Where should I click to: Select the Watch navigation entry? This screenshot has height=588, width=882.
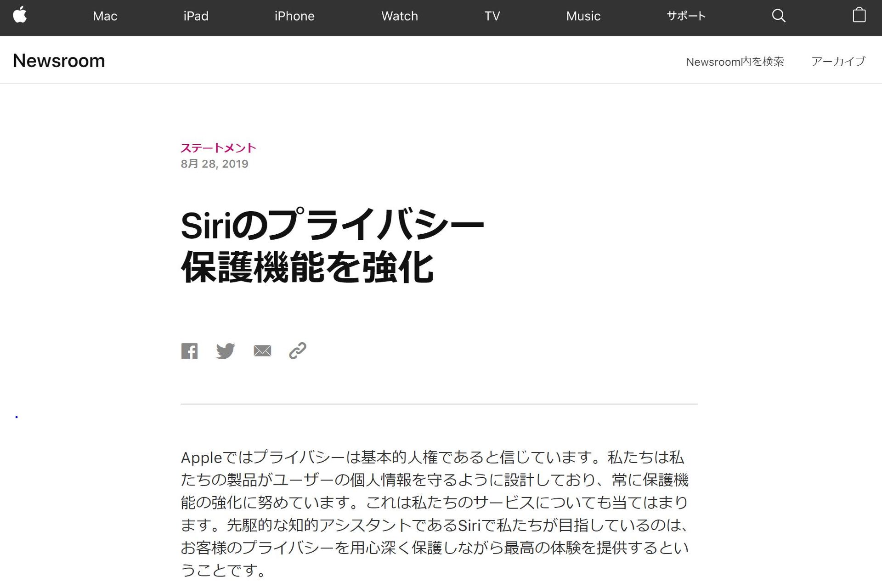click(399, 16)
